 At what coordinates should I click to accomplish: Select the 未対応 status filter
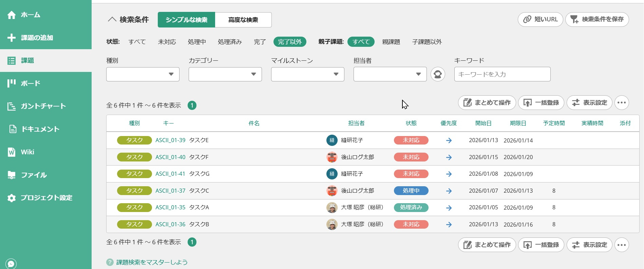tap(167, 42)
